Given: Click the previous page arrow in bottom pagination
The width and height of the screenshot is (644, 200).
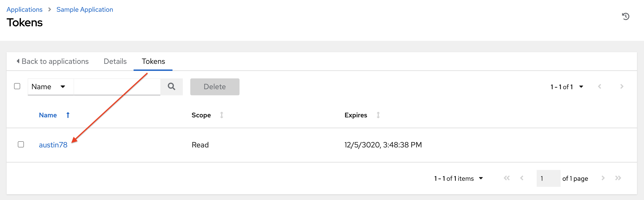Looking at the screenshot, I should [522, 178].
